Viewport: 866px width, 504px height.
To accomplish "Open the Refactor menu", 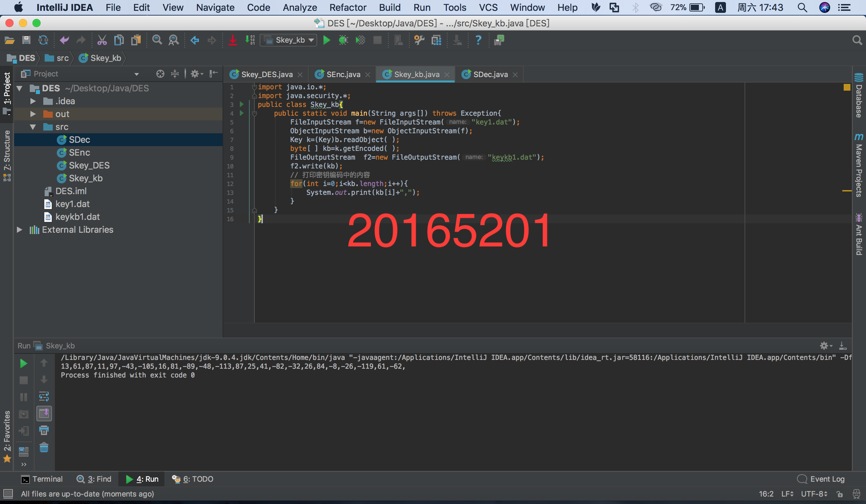I will point(348,7).
